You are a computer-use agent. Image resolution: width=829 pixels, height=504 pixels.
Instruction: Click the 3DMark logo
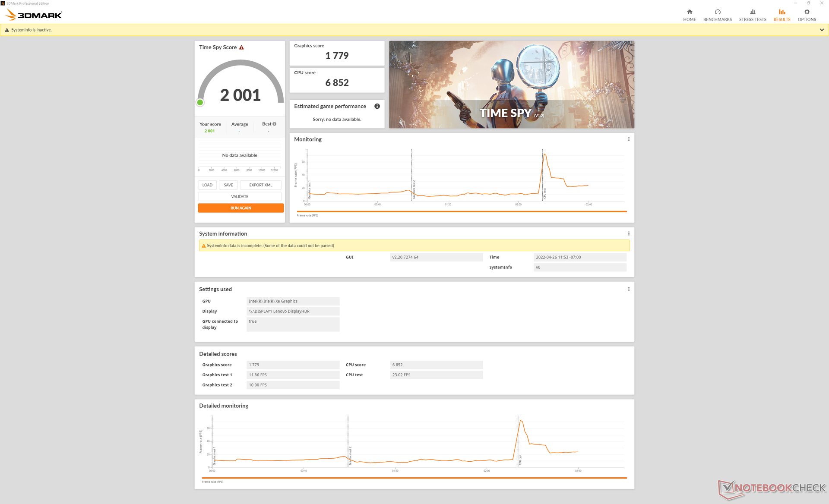pos(34,15)
